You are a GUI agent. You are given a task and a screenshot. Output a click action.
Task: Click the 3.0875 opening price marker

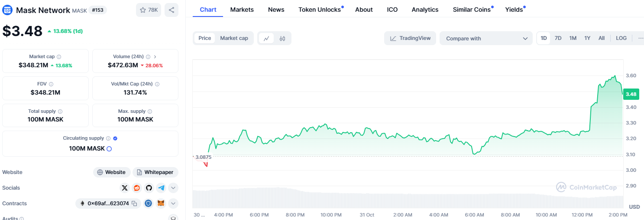[203, 157]
